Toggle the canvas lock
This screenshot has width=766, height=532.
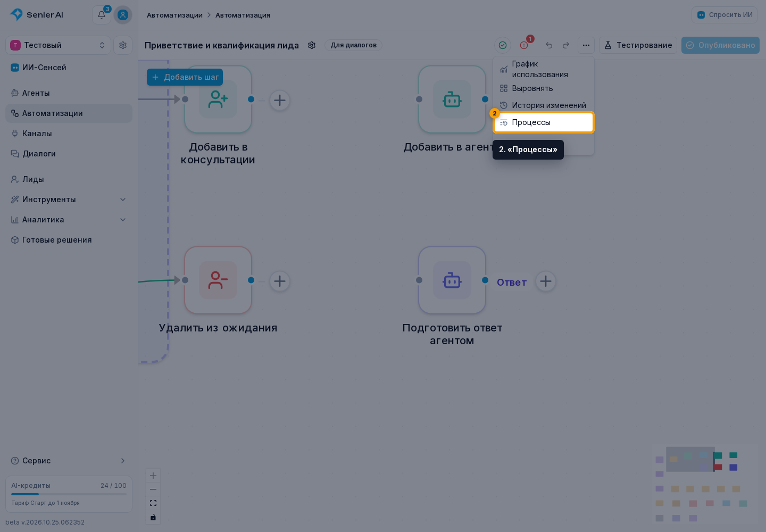click(153, 517)
